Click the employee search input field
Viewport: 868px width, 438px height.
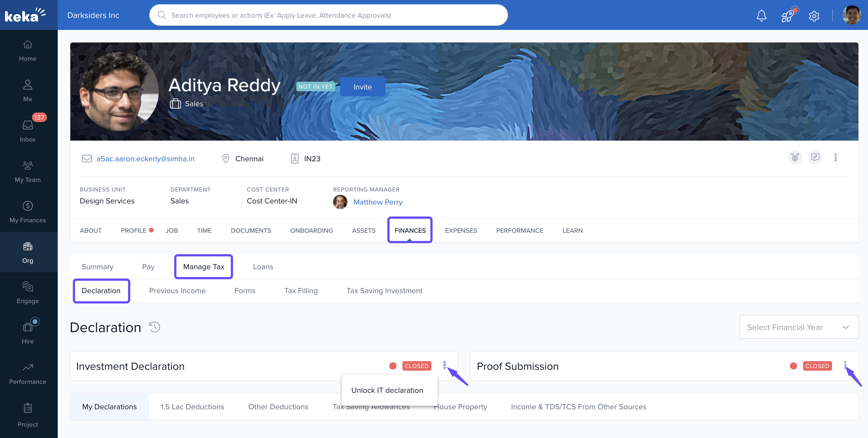coord(329,15)
